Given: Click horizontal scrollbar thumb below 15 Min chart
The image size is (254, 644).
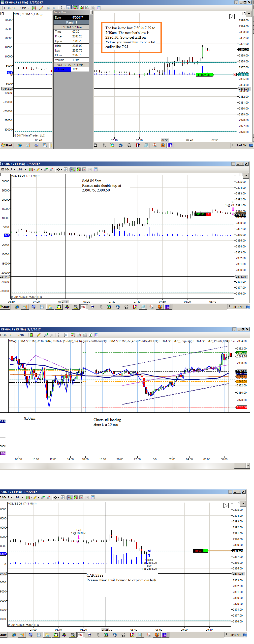Looking at the screenshot, I should pyautogui.click(x=240, y=465).
